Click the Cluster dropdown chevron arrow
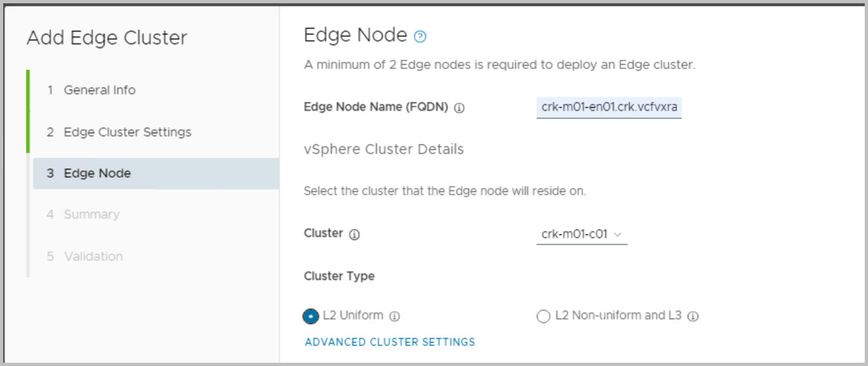Screen dimensions: 868x366 point(618,234)
